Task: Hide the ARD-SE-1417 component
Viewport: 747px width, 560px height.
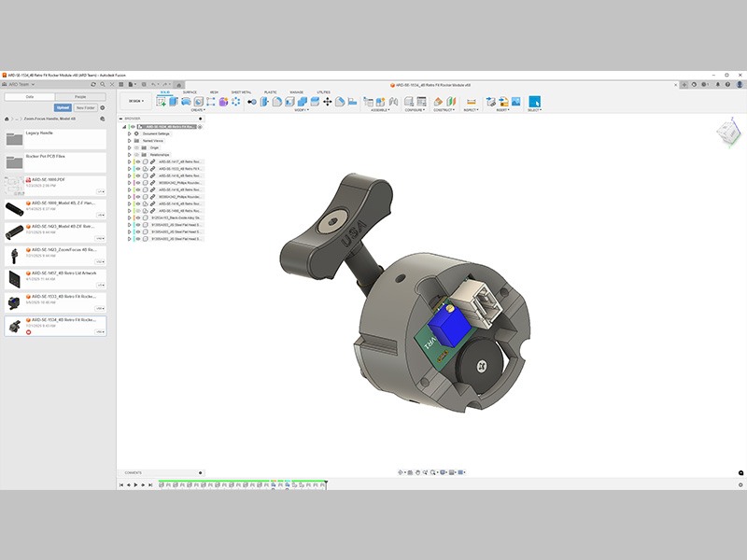Action: tap(138, 161)
